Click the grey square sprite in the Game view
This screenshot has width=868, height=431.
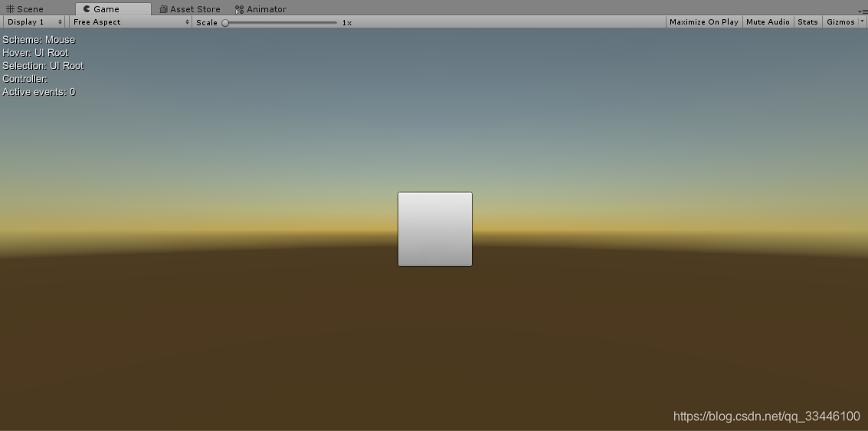pyautogui.click(x=435, y=229)
